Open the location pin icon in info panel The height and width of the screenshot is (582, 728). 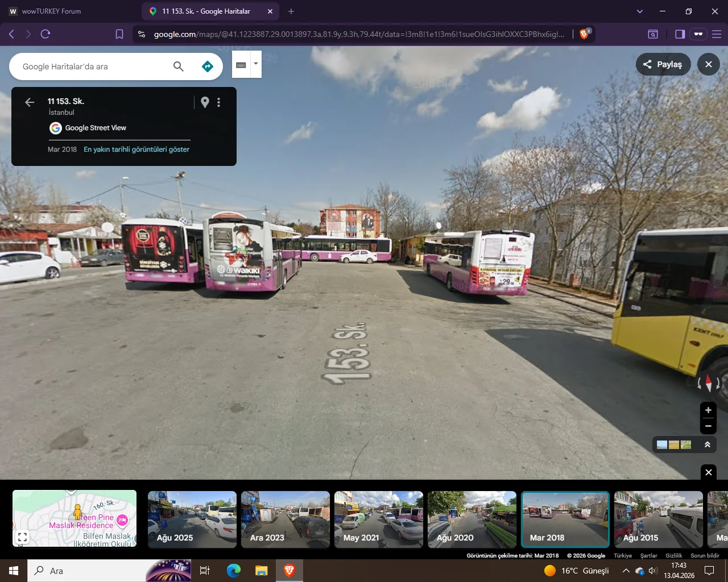coord(205,102)
